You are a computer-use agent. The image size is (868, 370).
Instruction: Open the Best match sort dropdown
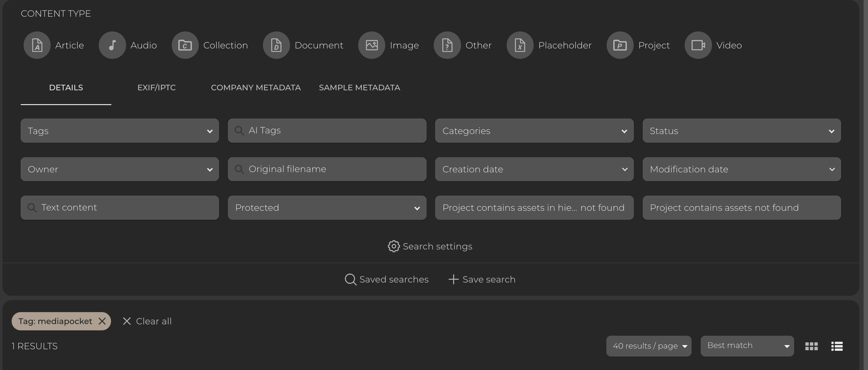click(x=747, y=346)
